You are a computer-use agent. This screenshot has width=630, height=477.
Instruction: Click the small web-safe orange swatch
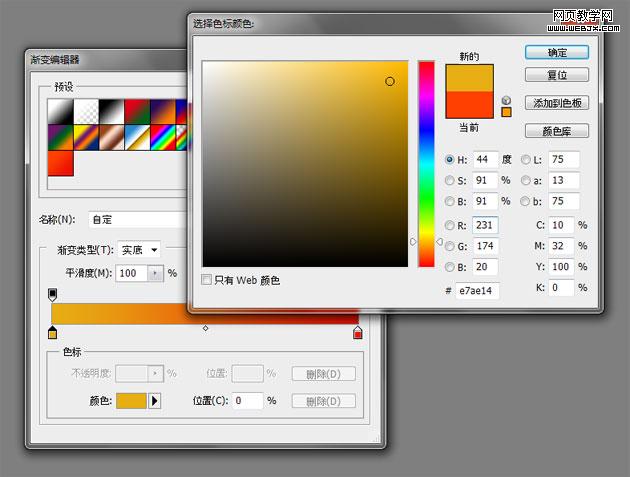point(506,112)
